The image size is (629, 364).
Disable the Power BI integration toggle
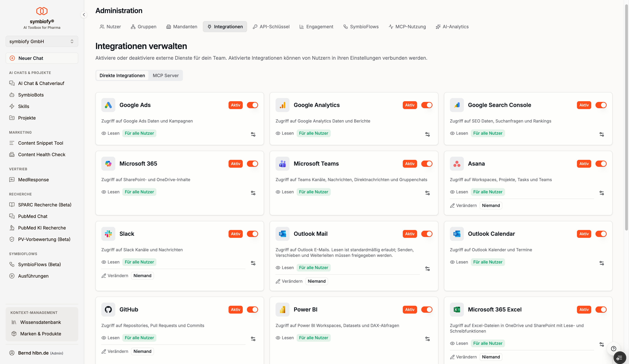click(x=426, y=309)
